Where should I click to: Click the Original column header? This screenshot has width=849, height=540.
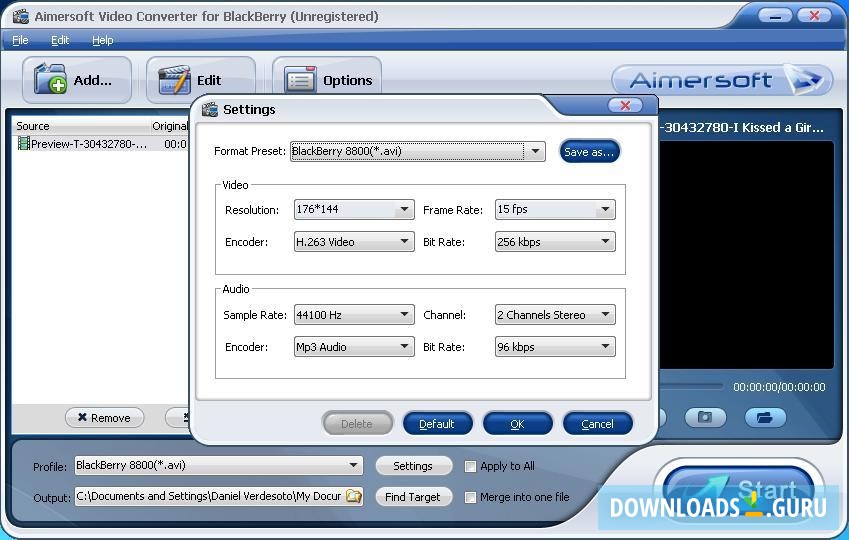[169, 126]
